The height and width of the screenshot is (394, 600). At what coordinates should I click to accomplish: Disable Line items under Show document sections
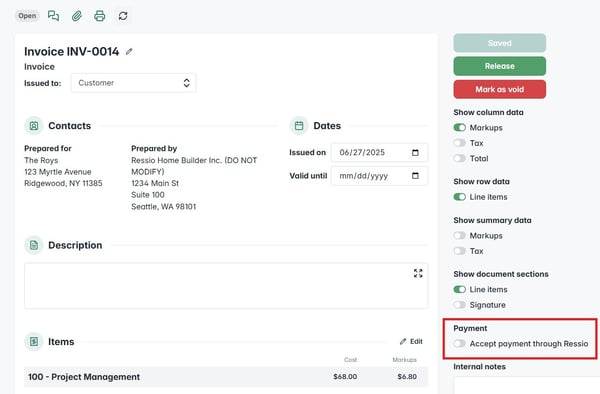tap(460, 290)
